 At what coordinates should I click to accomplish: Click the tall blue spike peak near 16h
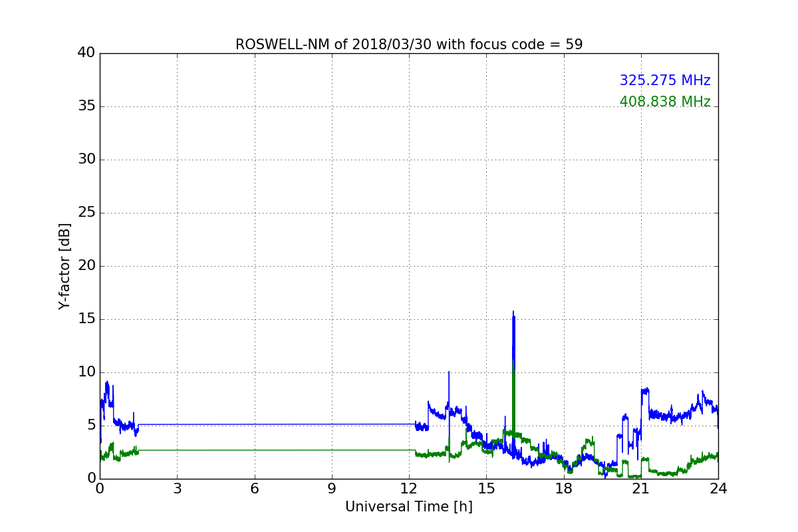point(513,312)
